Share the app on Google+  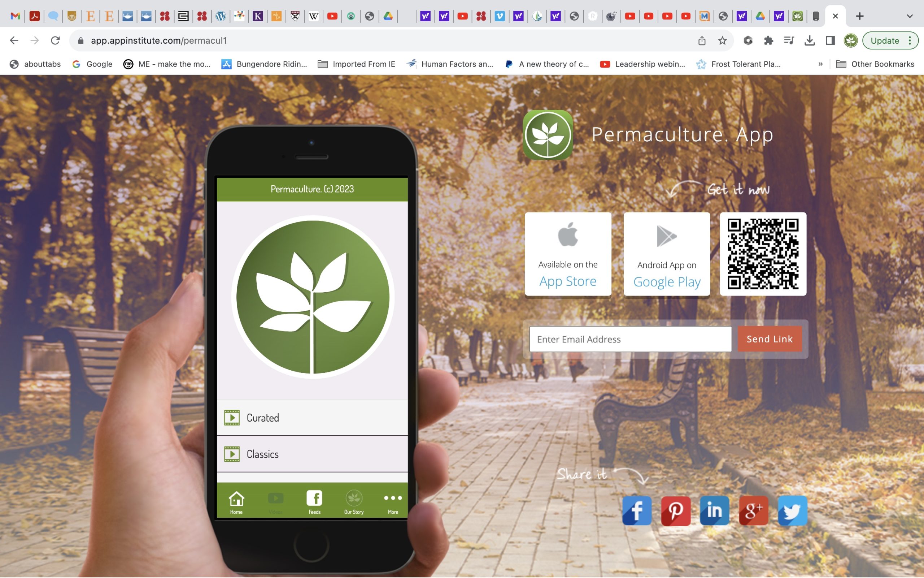point(753,511)
